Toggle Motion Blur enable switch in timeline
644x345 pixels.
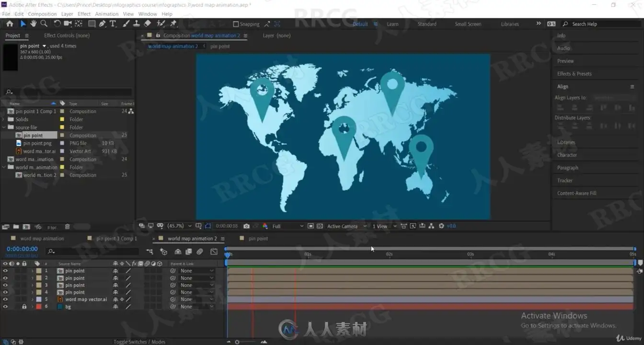(x=200, y=252)
